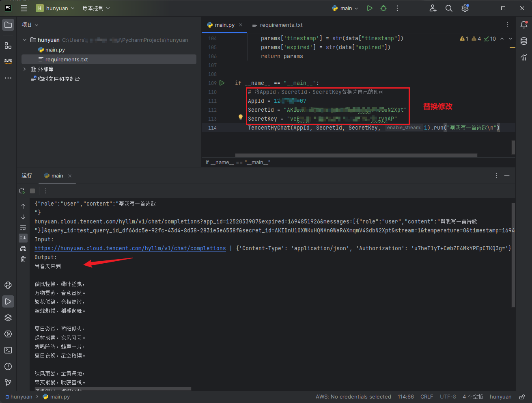Toggle scroll to end in console
Viewport: 532px width, 403px height.
tap(23, 238)
